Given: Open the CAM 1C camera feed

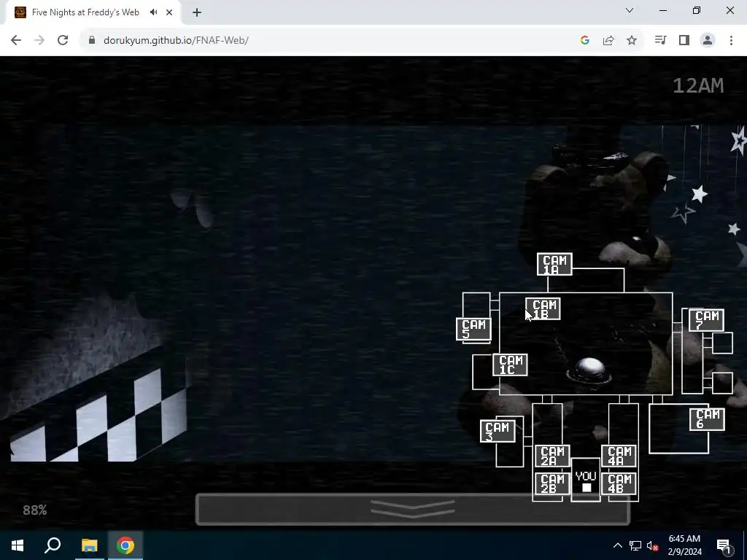Looking at the screenshot, I should (x=510, y=365).
